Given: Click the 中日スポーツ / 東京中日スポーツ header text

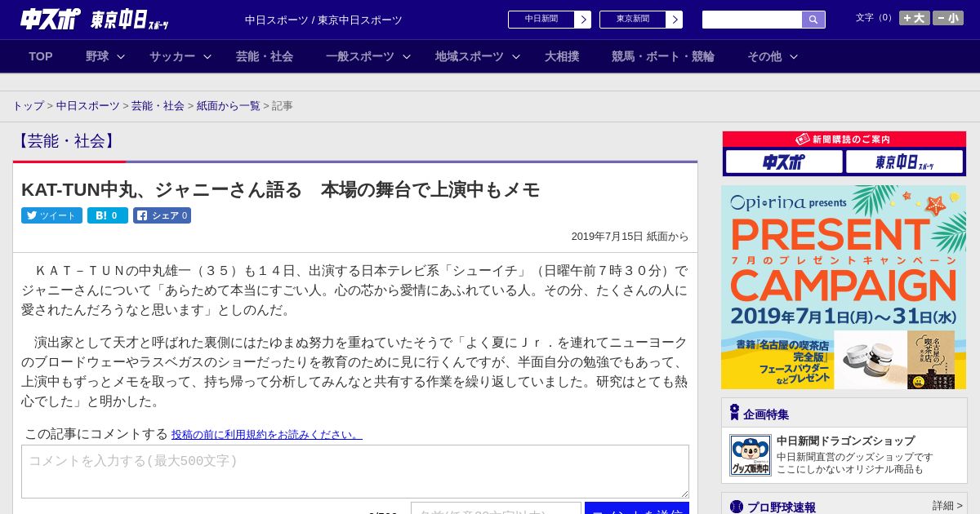Looking at the screenshot, I should 323,20.
